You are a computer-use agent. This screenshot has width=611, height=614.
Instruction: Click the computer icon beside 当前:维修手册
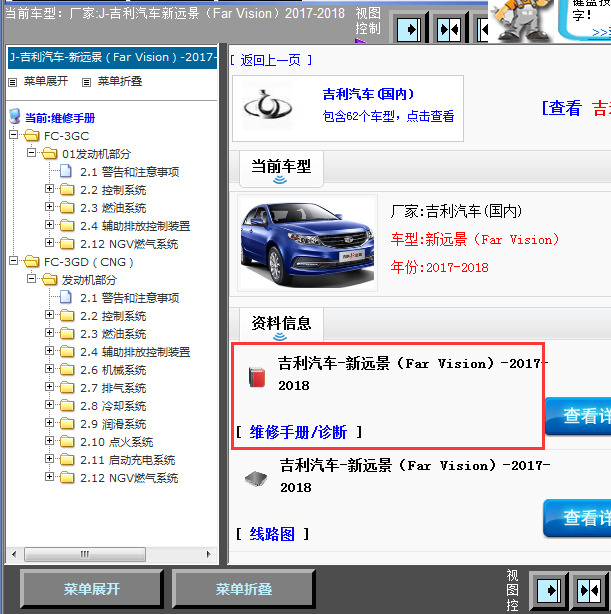pos(14,116)
